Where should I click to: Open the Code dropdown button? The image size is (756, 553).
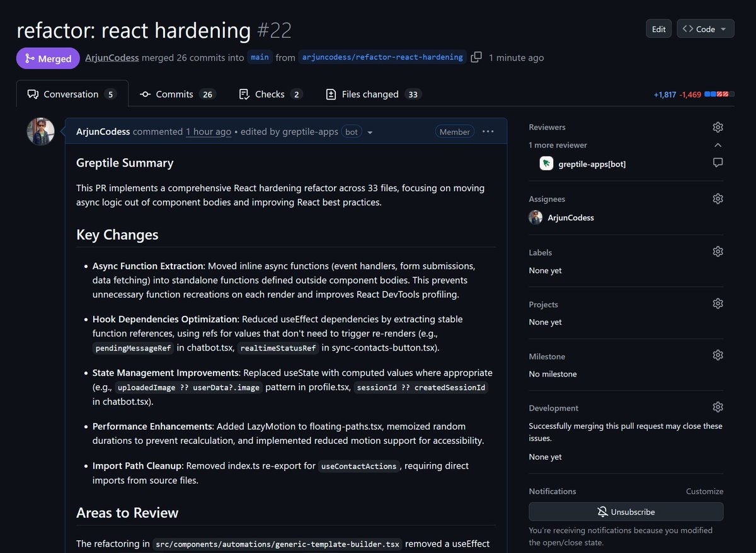706,29
